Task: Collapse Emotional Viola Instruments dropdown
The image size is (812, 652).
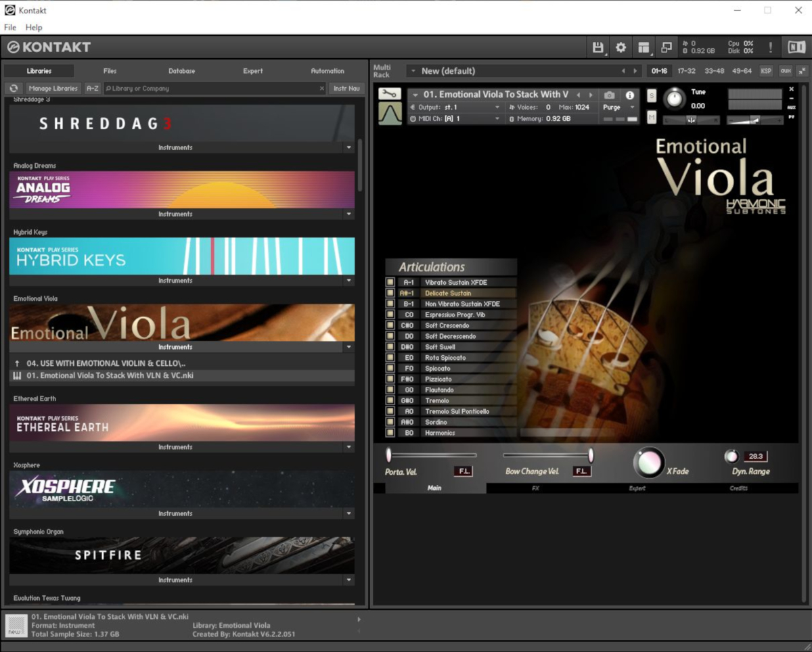Action: tap(349, 347)
